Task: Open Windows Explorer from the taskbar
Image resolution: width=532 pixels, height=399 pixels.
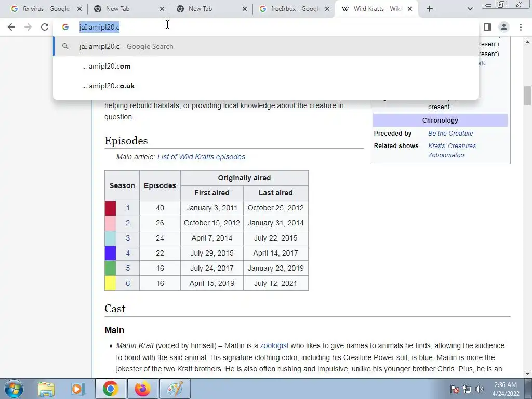Action: tap(46, 389)
